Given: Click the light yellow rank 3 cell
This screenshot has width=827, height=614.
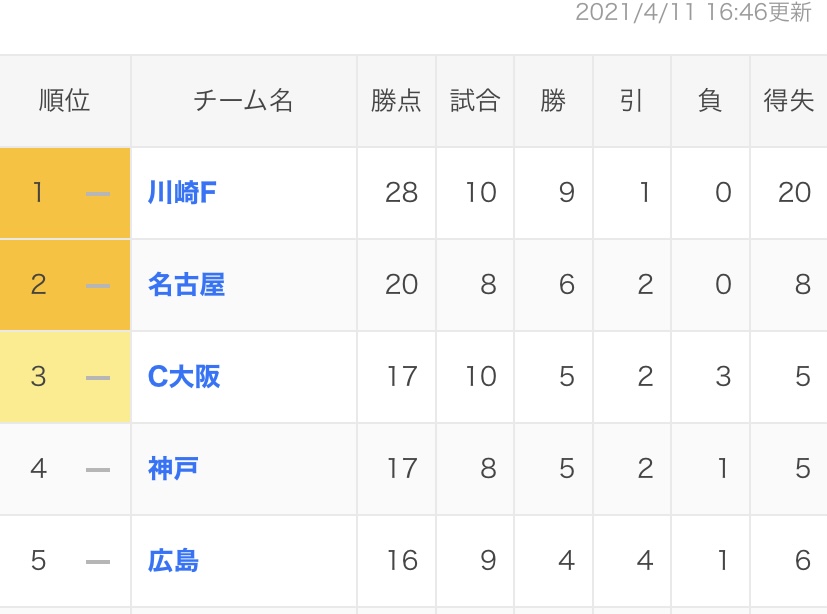Looking at the screenshot, I should click(38, 377).
